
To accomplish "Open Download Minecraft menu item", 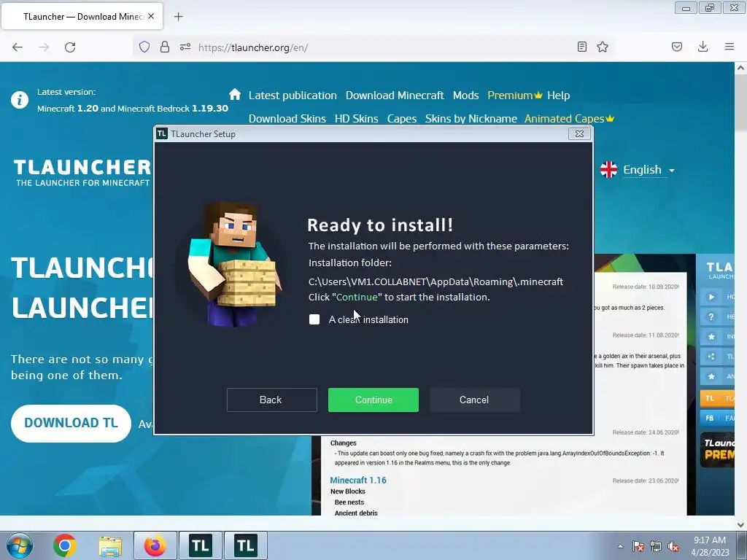I will click(x=395, y=96).
